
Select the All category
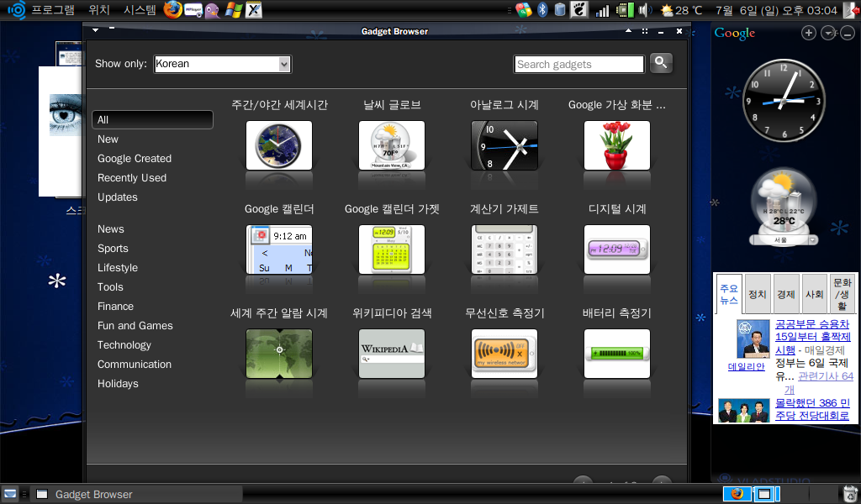[153, 119]
